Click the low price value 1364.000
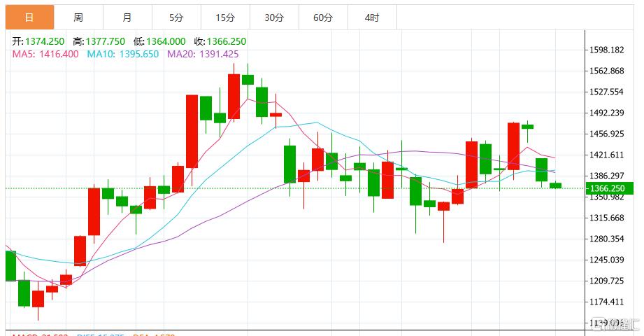The image size is (644, 336). [166, 41]
